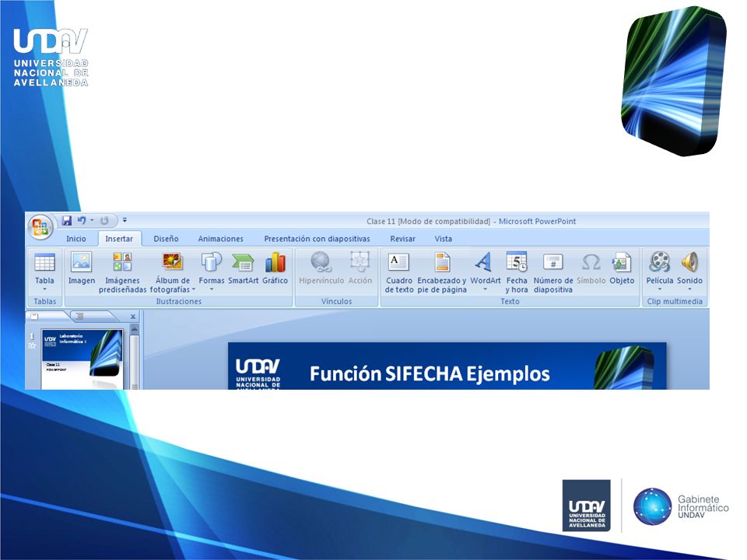This screenshot has height=560, width=747.
Task: Click Álbum de fotografías icon
Action: click(x=173, y=262)
